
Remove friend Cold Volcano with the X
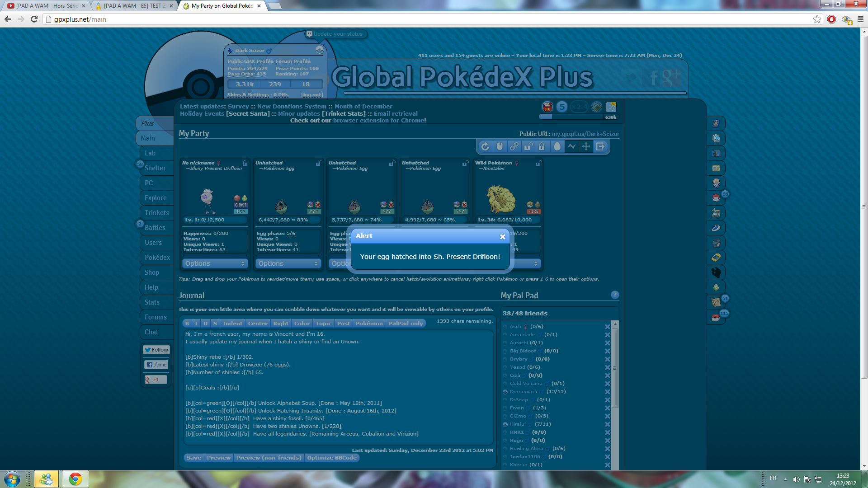tap(608, 384)
